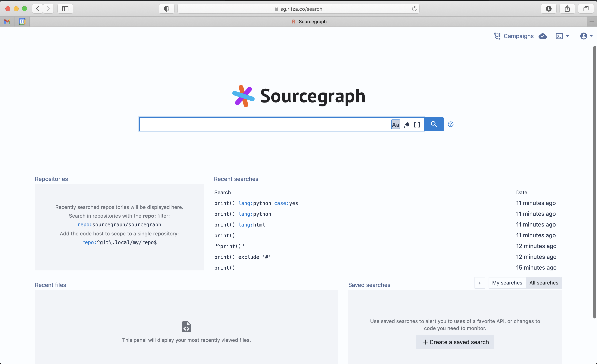Show Safari downloads
Viewport: 597px width, 364px height.
[x=548, y=9]
